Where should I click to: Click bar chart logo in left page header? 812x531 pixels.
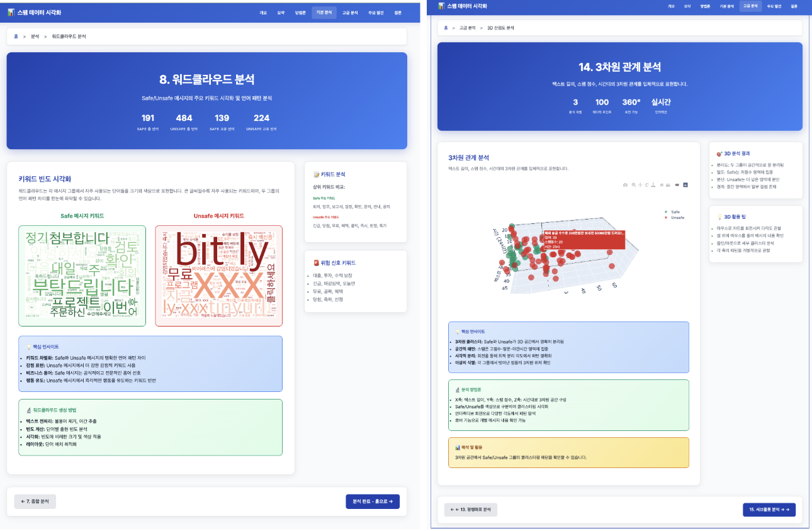click(11, 13)
